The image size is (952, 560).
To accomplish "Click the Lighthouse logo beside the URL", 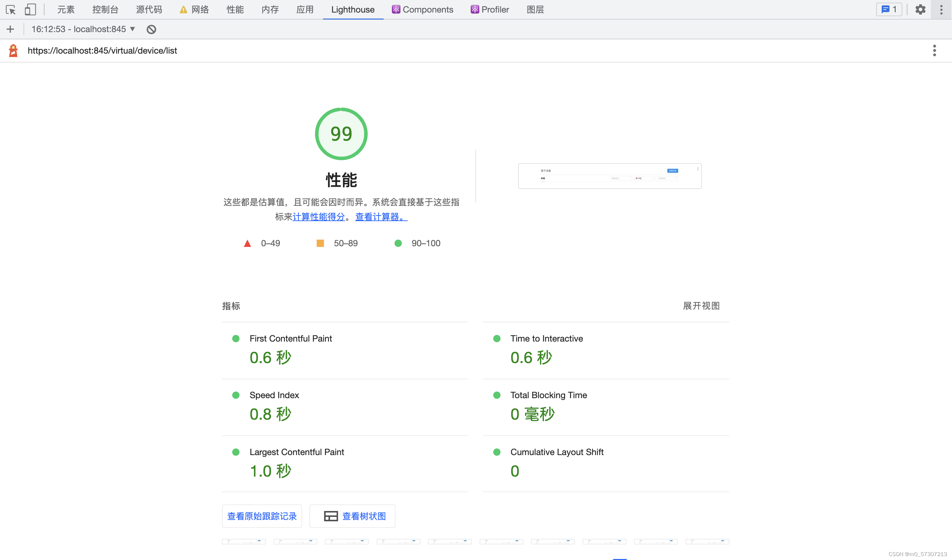I will [13, 50].
